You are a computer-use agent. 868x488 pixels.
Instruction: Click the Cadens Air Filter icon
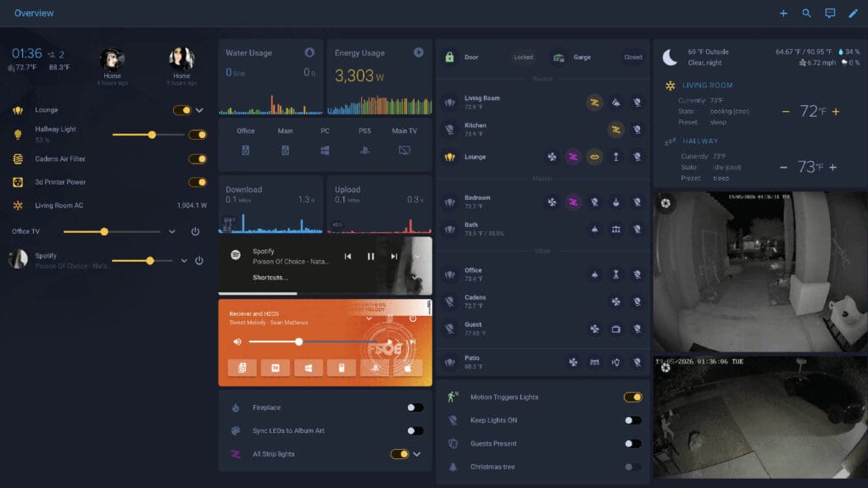[18, 158]
